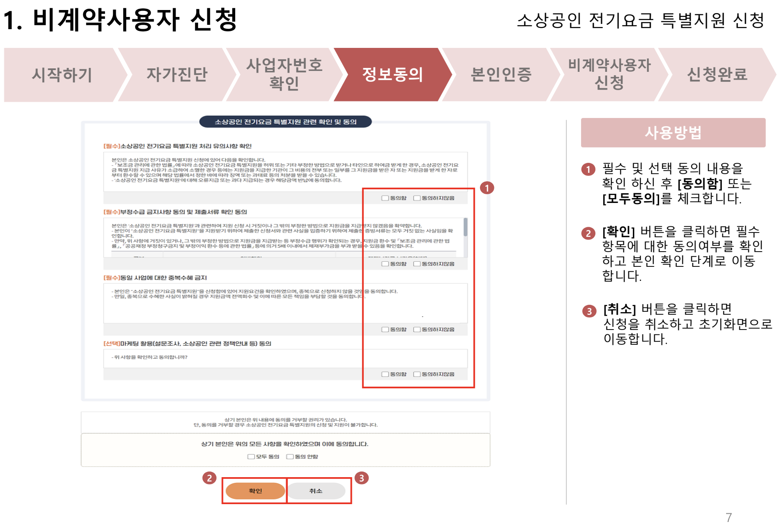
Task: Check 동의함 for 부정수급 금지사항 동의
Action: tap(385, 263)
